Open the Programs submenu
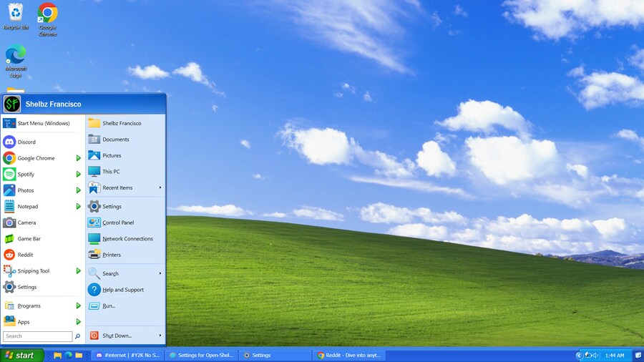The image size is (644, 362). click(29, 306)
